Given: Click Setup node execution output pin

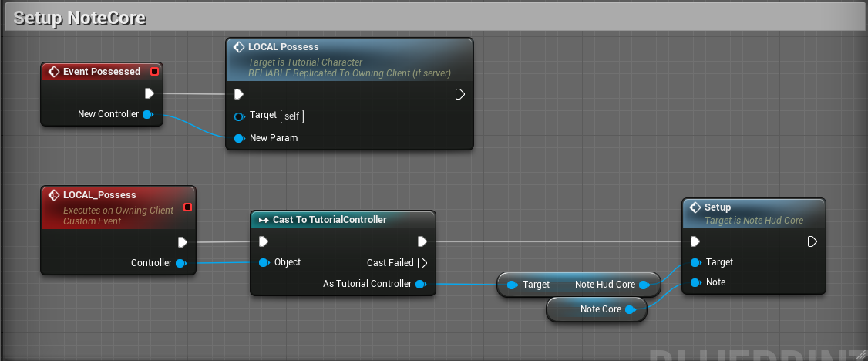Looking at the screenshot, I should [x=812, y=241].
